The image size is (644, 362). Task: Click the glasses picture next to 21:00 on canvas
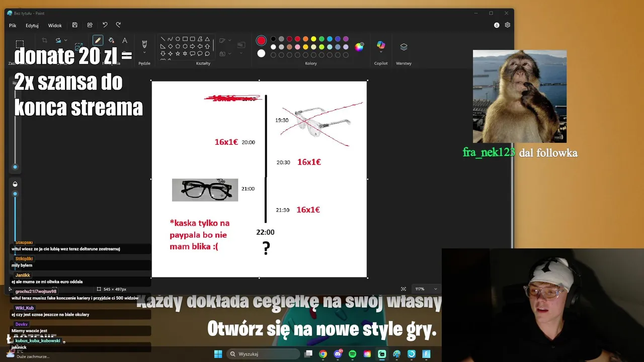[x=205, y=190]
